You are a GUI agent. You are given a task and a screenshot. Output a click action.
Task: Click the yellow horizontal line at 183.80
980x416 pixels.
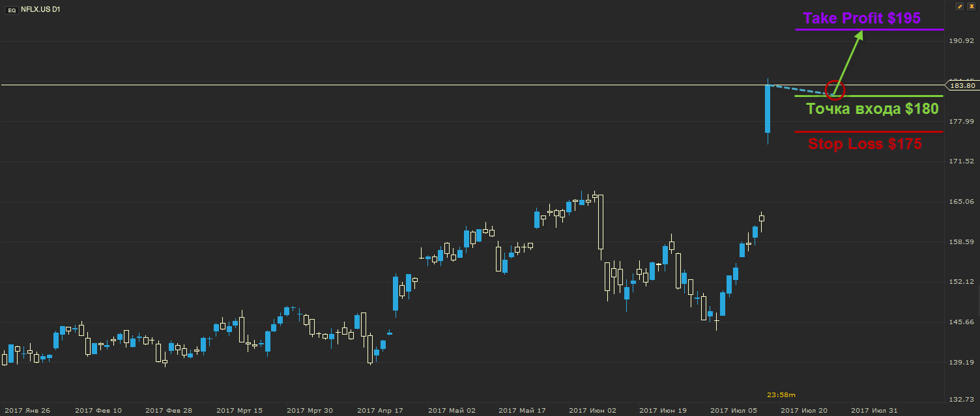click(391, 85)
